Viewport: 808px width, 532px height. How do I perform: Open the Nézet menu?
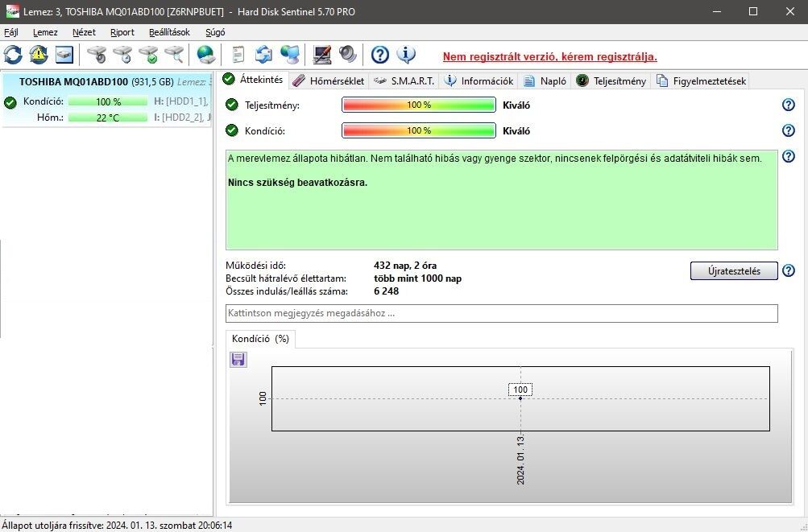(x=84, y=32)
